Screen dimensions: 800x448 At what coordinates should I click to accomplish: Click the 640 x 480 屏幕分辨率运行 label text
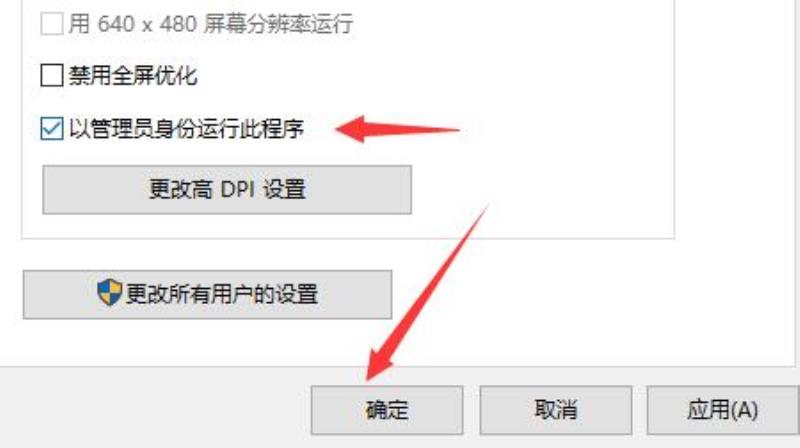click(225, 24)
